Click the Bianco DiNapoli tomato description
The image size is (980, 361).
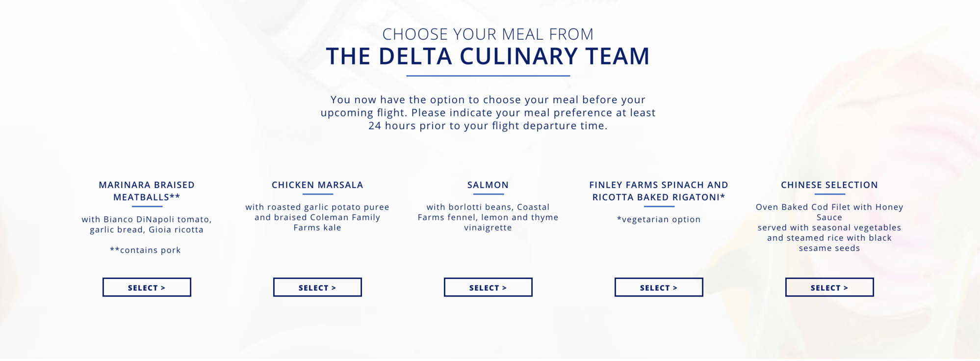pos(147,224)
